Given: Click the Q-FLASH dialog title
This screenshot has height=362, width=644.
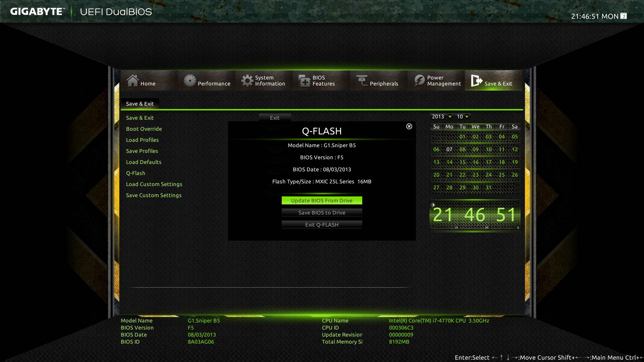Looking at the screenshot, I should point(322,131).
